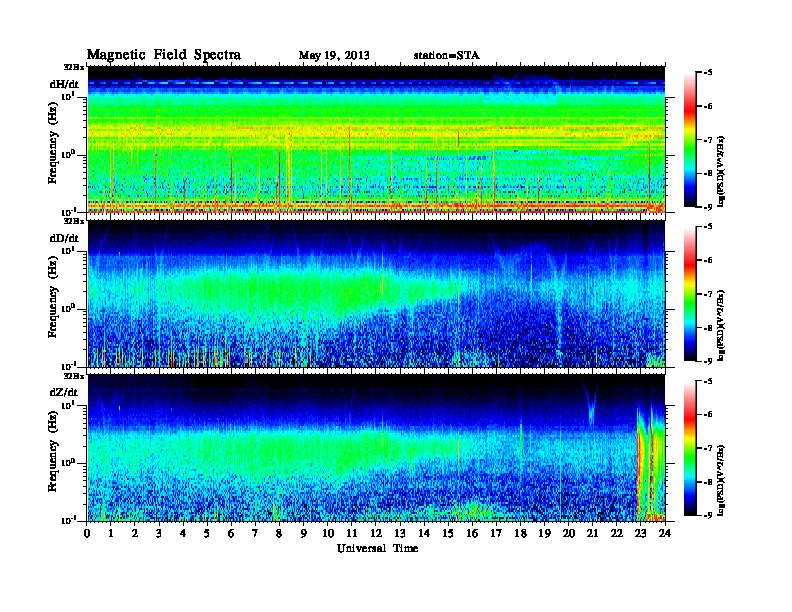Click the "3" tick on Universal Time axis

(159, 533)
